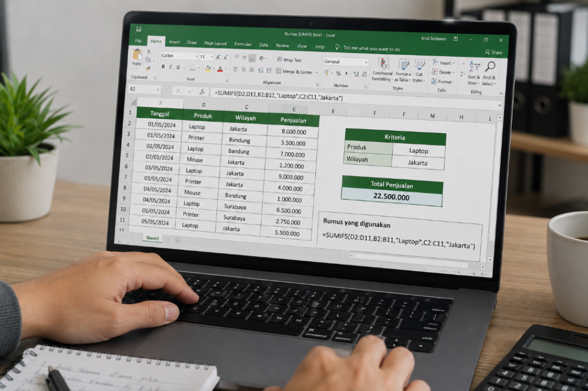
Task: Select cell with 8.000.000 in Penjualan column
Action: click(293, 131)
